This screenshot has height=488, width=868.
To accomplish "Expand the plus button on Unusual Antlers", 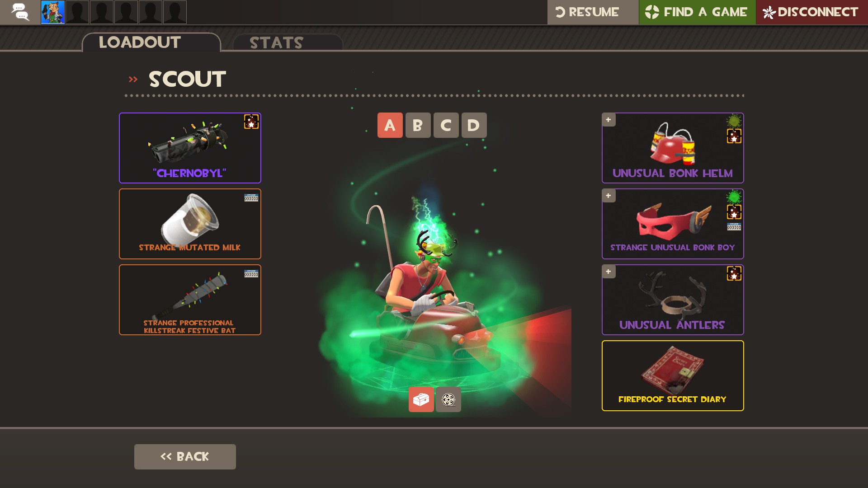I will click(x=609, y=272).
